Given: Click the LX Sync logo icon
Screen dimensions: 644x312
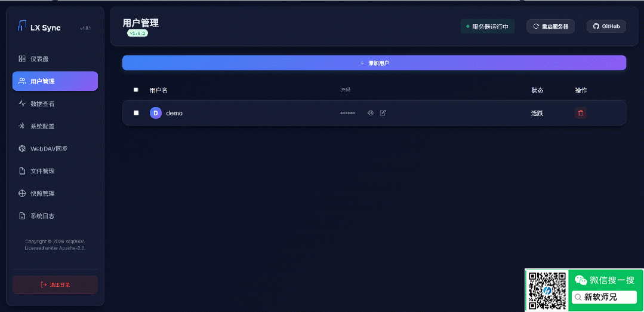Looking at the screenshot, I should [x=22, y=26].
